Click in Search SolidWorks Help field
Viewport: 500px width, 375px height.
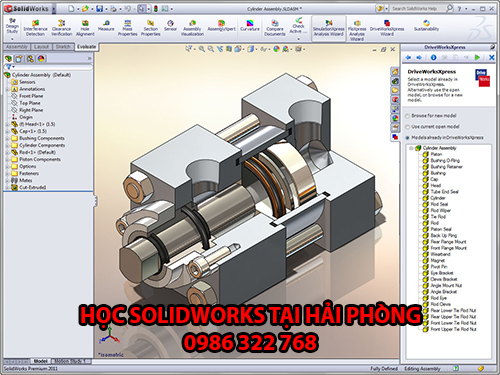(x=417, y=9)
